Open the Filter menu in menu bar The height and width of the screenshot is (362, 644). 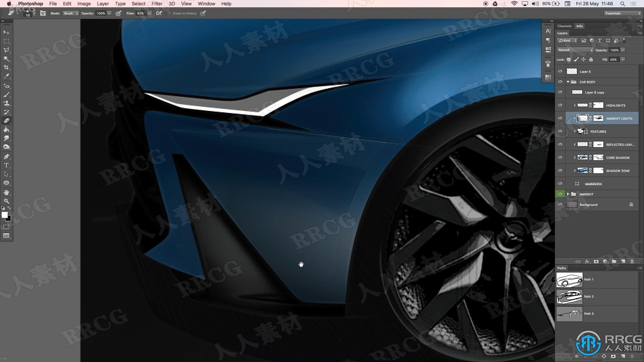click(x=157, y=4)
